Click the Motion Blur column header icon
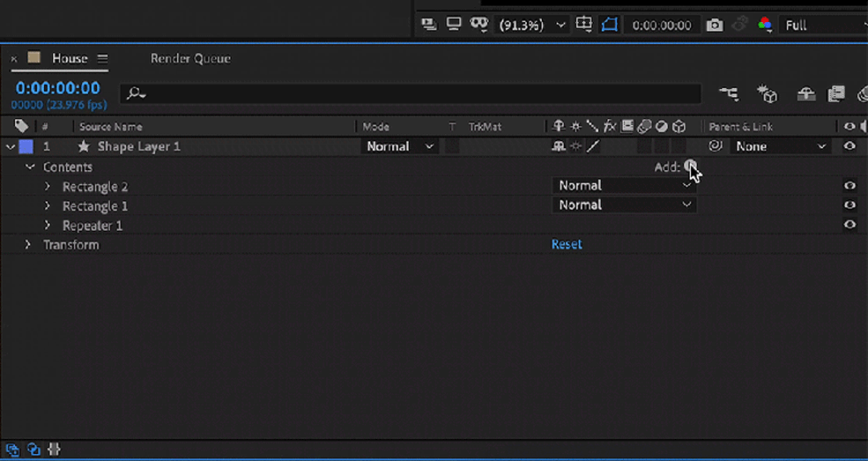Screen dimensions: 868x461 (x=644, y=127)
